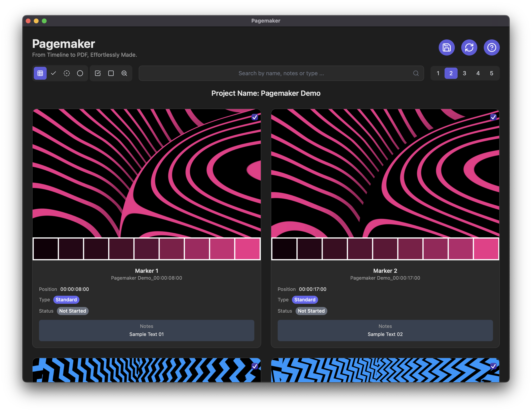Image resolution: width=532 pixels, height=412 pixels.
Task: Uncheck the Marker 2 selection checkbox
Action: coord(493,117)
